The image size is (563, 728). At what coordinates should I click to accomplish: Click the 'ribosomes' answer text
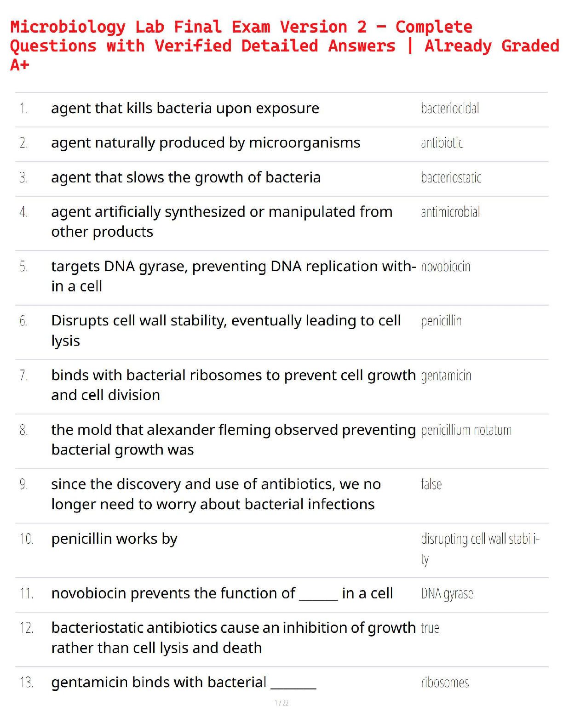(x=445, y=682)
